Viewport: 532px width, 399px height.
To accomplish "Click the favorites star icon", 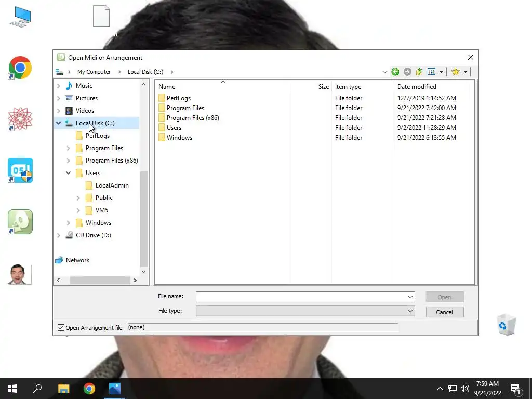I will click(x=455, y=72).
